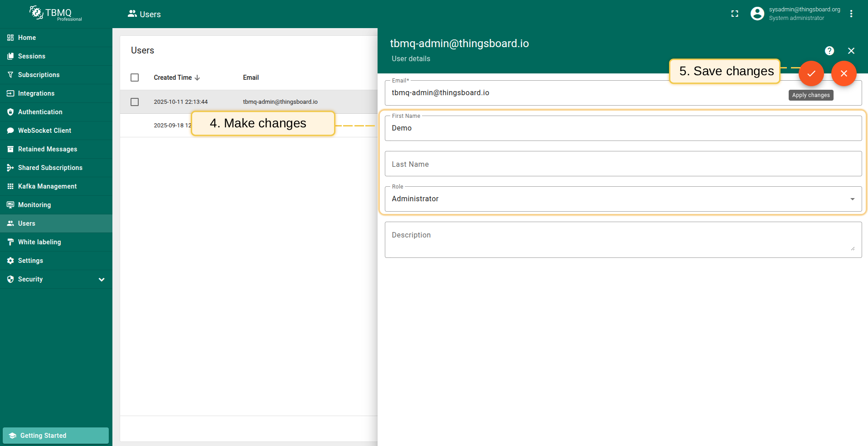Toggle the select-all checkbox in Users header
868x446 pixels.
tap(135, 78)
